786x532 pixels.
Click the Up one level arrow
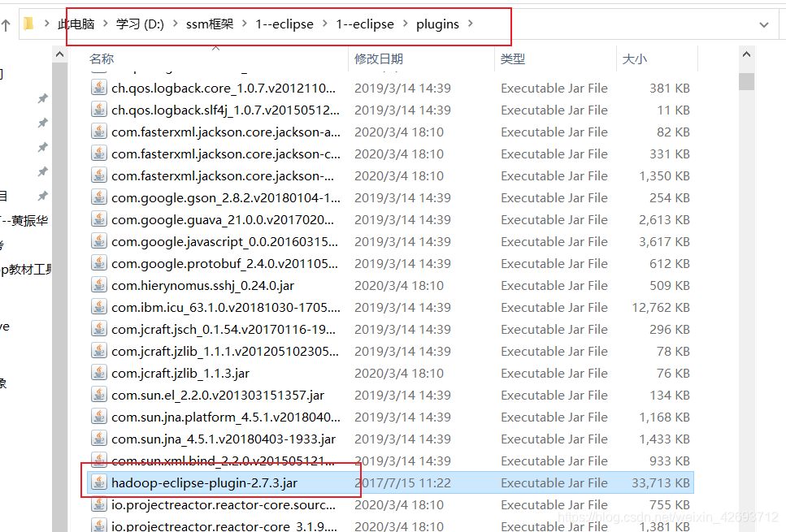(6, 24)
